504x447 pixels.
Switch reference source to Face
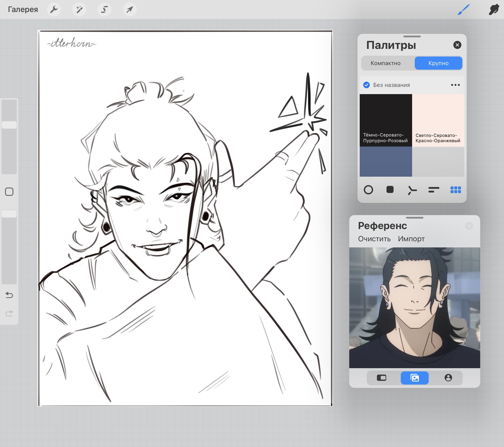point(448,378)
